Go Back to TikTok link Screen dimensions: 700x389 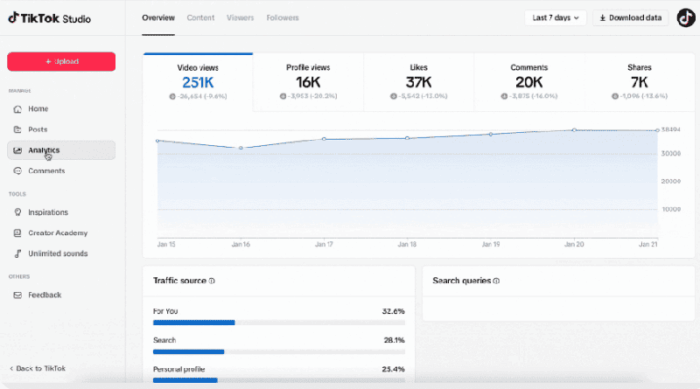(x=38, y=368)
